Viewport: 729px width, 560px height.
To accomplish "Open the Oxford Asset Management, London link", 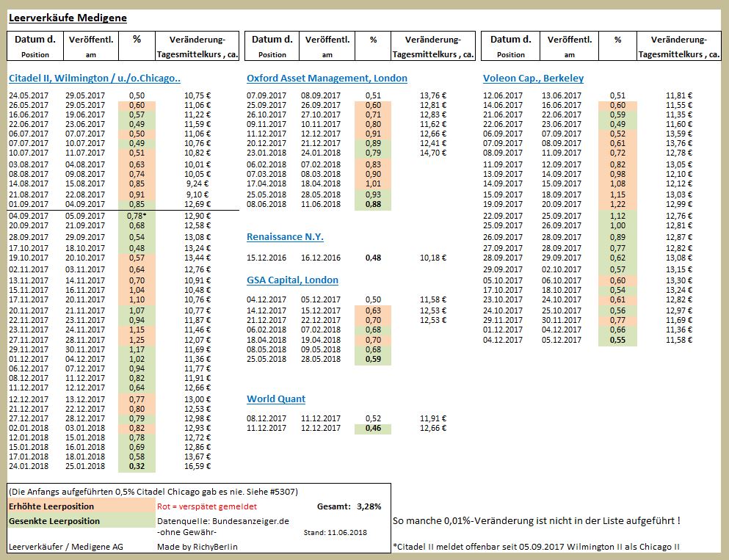I will click(328, 78).
